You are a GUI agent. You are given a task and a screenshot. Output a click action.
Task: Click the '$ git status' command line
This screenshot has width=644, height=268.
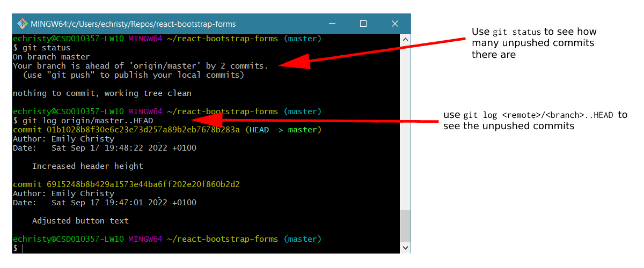click(42, 48)
